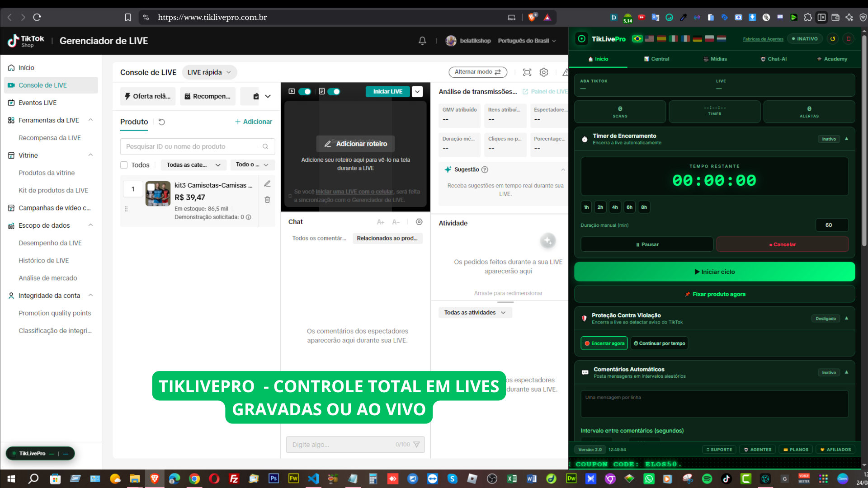Click the Brave shields icon in address bar

tap(532, 17)
